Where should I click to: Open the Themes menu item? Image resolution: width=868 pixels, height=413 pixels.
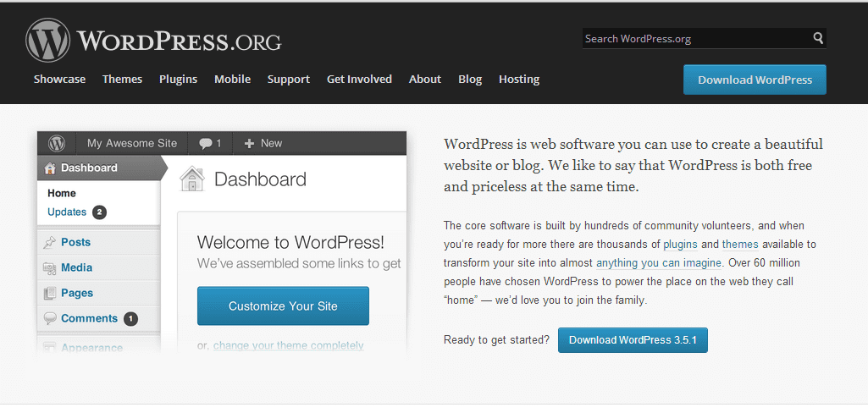[x=122, y=79]
